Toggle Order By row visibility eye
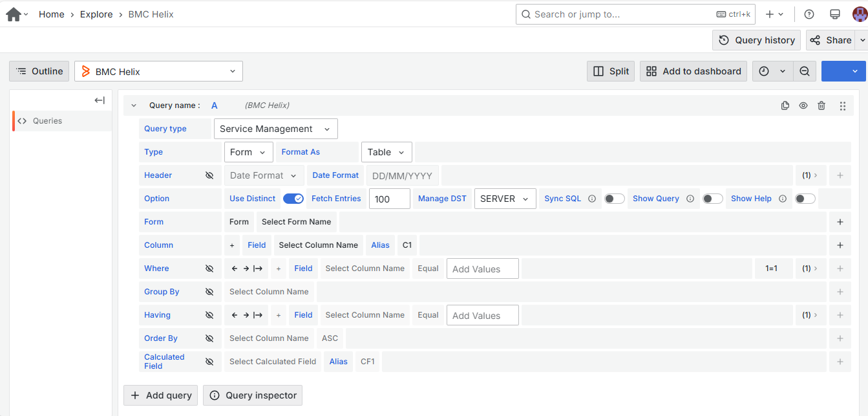This screenshot has height=416, width=868. [209, 338]
